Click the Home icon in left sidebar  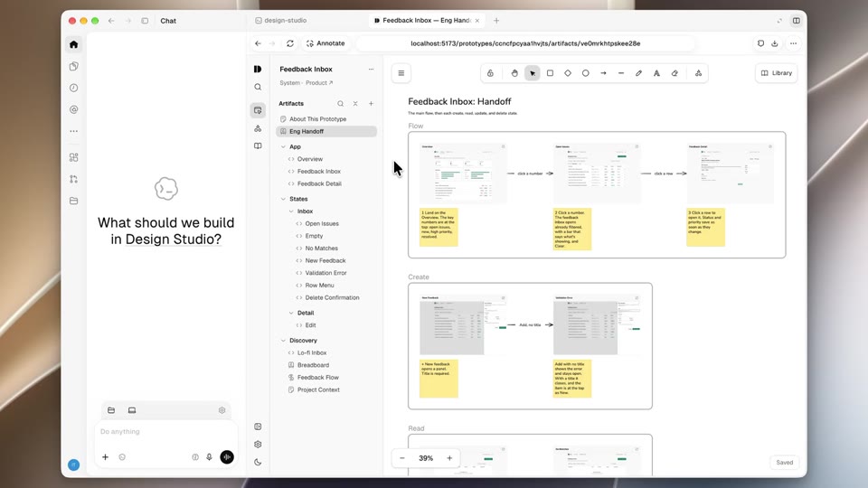click(73, 44)
